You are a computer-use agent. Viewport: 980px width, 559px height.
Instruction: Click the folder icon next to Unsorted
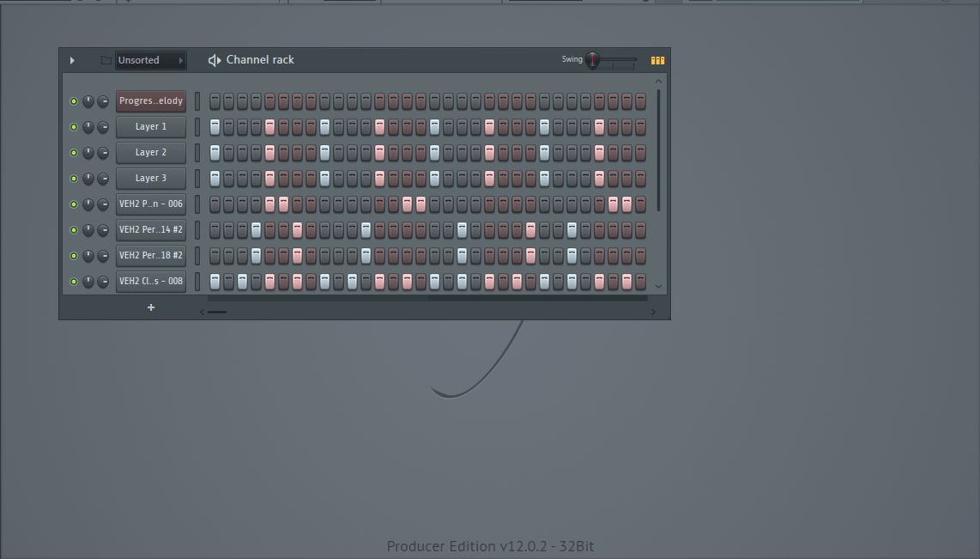(106, 60)
